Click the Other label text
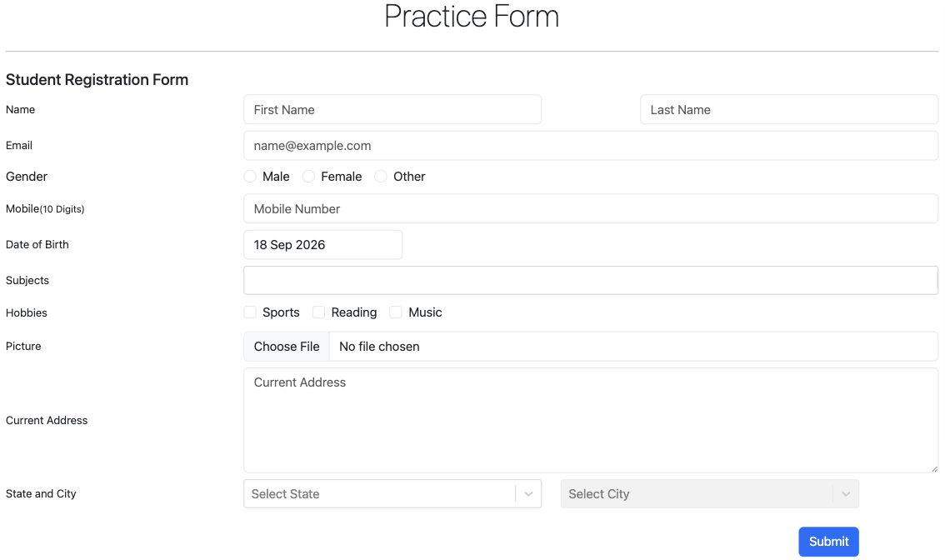Image resolution: width=945 pixels, height=560 pixels. click(409, 177)
